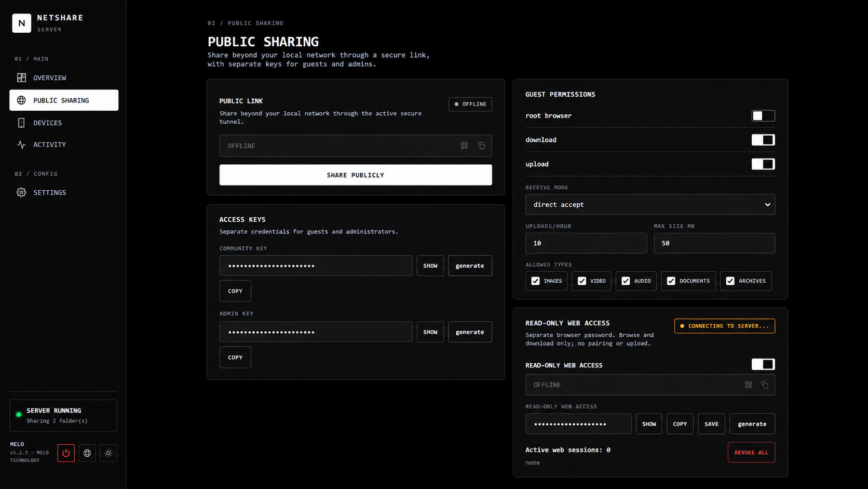Revoke all active web sessions
Image resolution: width=868 pixels, height=489 pixels.
click(751, 453)
